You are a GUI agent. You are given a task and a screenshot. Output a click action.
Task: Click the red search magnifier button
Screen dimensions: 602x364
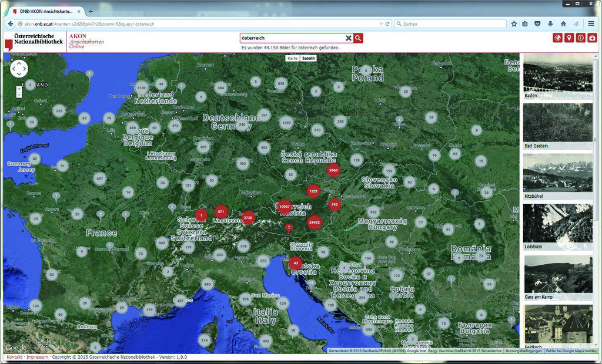(358, 38)
